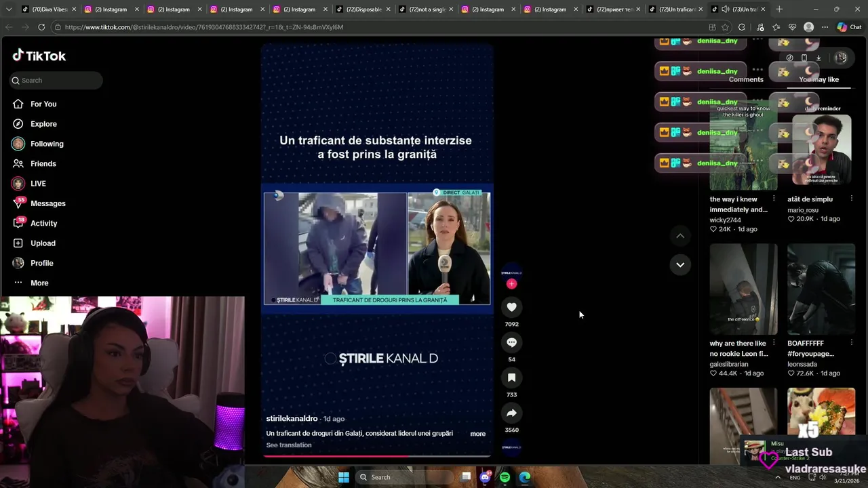Open the video comments bubble icon
The image size is (868, 488).
coord(511,342)
